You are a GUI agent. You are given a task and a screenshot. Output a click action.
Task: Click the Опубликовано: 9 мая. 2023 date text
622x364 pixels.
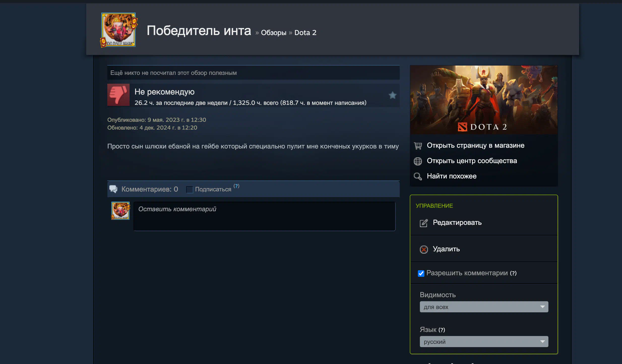(157, 120)
